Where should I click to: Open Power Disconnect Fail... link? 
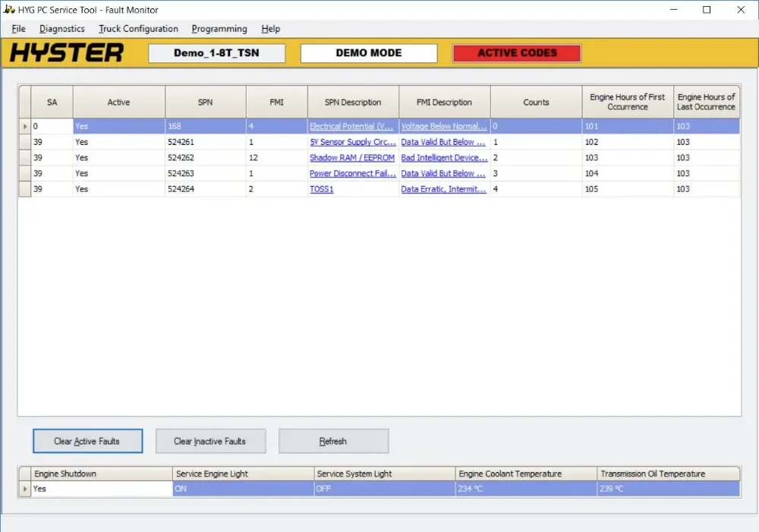click(x=353, y=173)
